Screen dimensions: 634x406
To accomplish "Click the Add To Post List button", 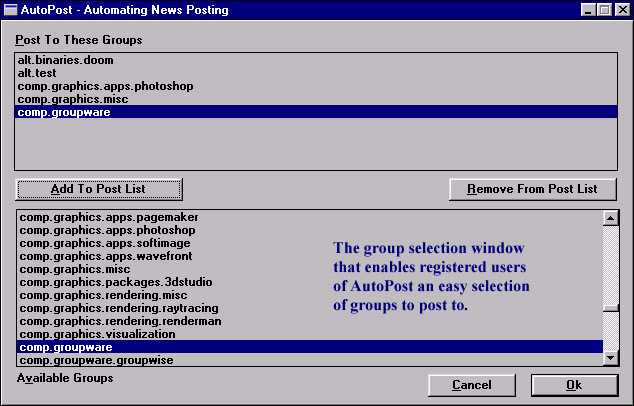I will (x=99, y=189).
